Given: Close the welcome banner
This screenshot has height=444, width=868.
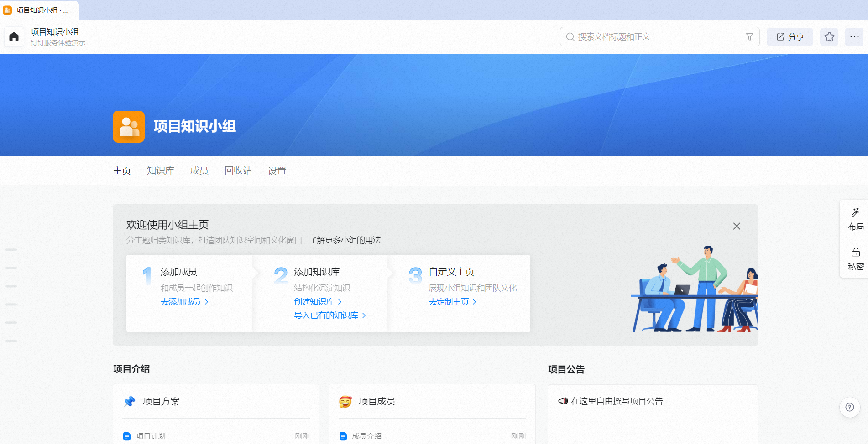Looking at the screenshot, I should (737, 226).
